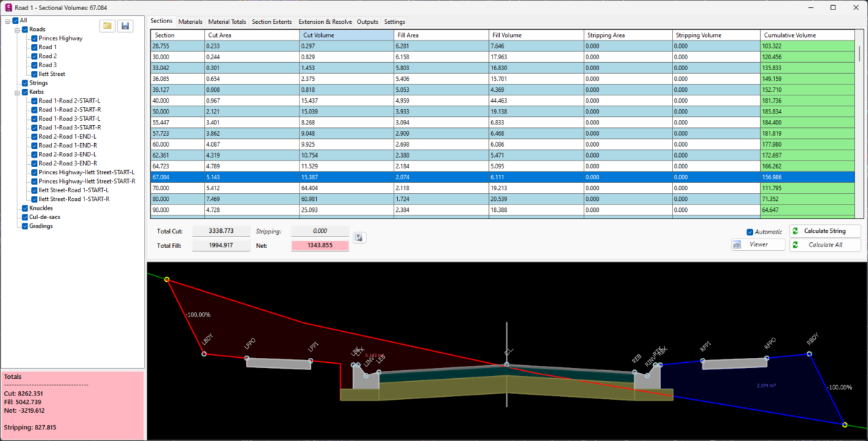Select the Road 1-Road 2-START-R kerb item
Viewport: 868px width, 441px height.
69,110
